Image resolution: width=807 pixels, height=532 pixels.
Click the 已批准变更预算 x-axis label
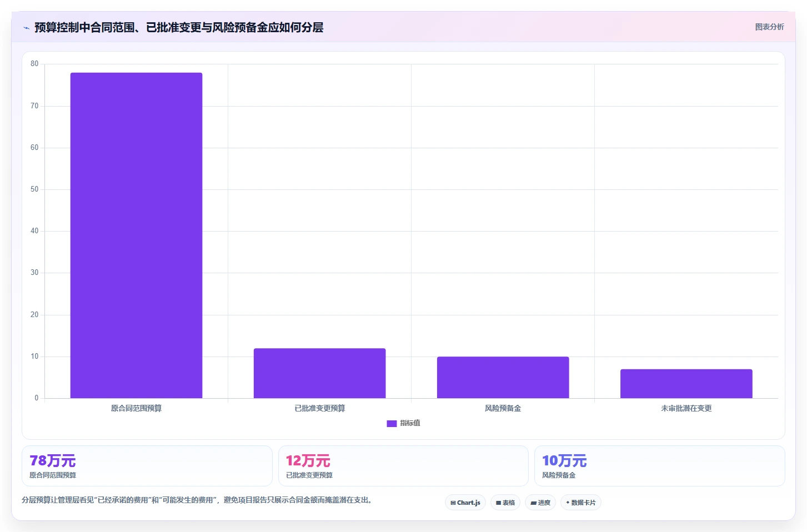click(x=319, y=408)
